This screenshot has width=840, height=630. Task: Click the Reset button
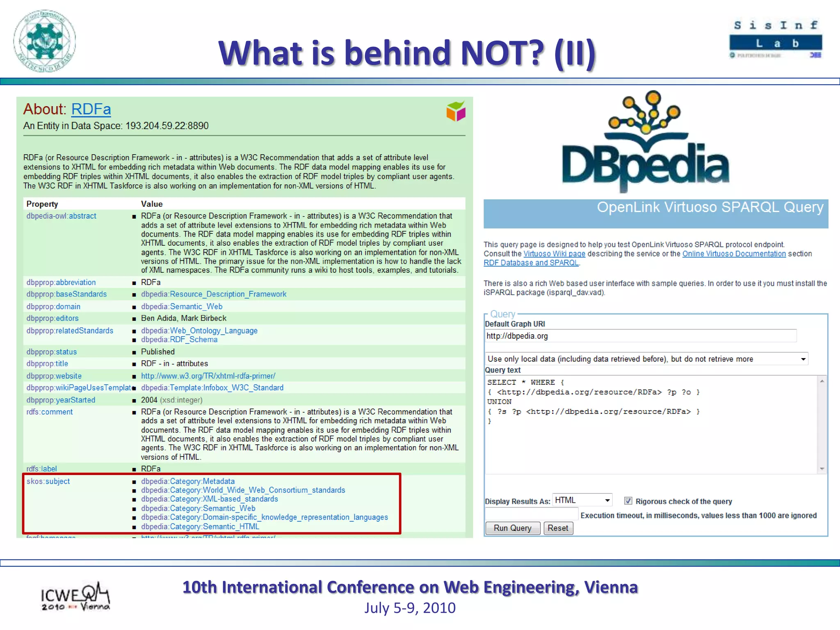pyautogui.click(x=558, y=528)
